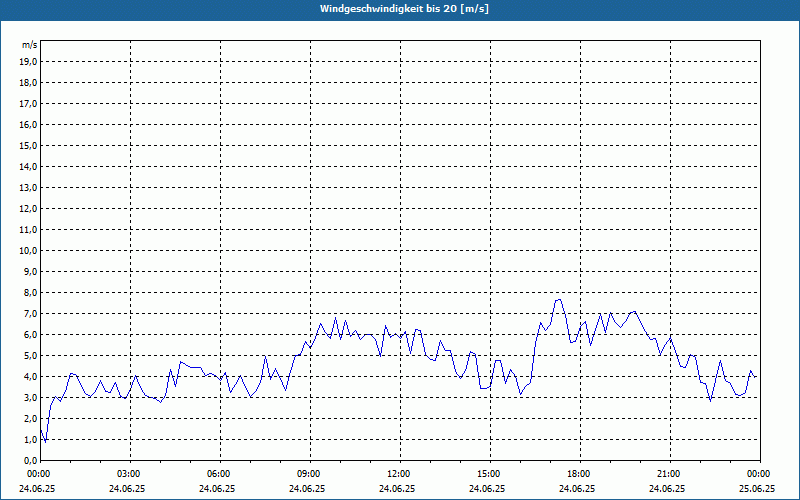Select the 16,0 y-axis value
This screenshot has height=500, width=800.
28,124
